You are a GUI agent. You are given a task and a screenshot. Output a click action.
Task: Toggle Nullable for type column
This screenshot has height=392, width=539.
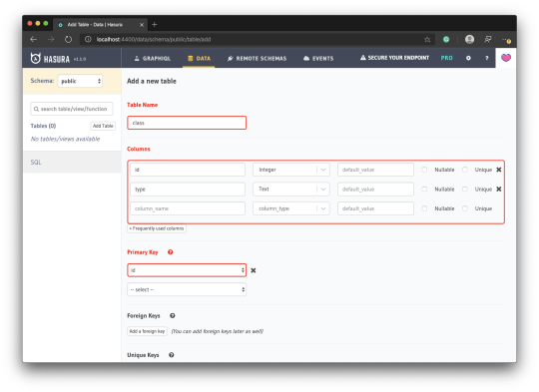[x=424, y=190]
